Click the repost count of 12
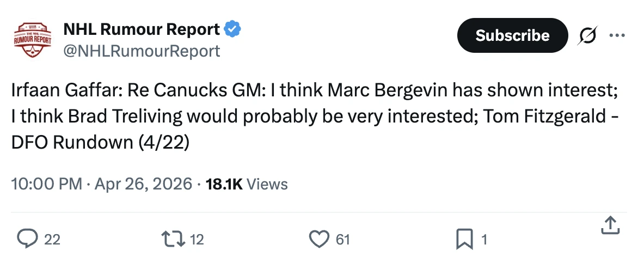This screenshot has width=644, height=257. pyautogui.click(x=197, y=239)
